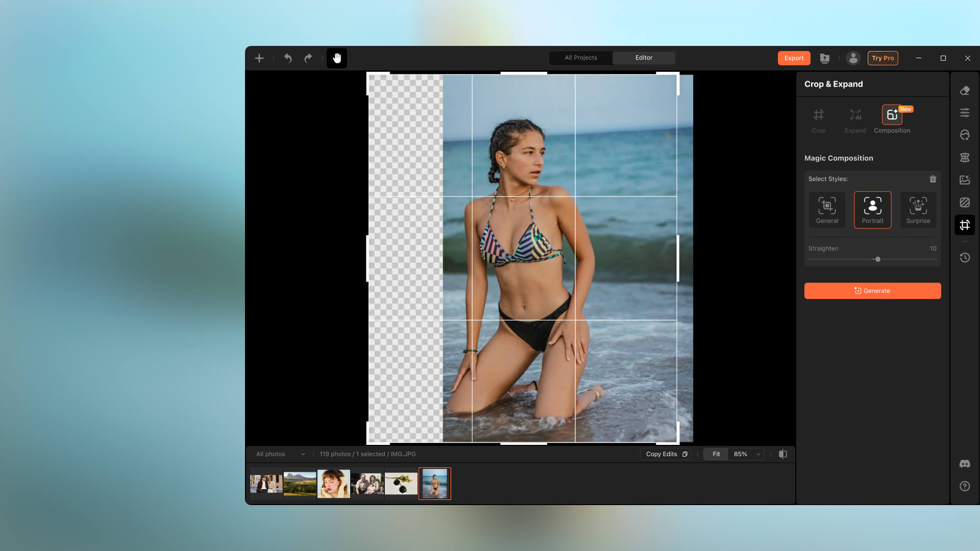The width and height of the screenshot is (980, 551).
Task: Grab the top middle crop handle
Action: pyautogui.click(x=524, y=73)
